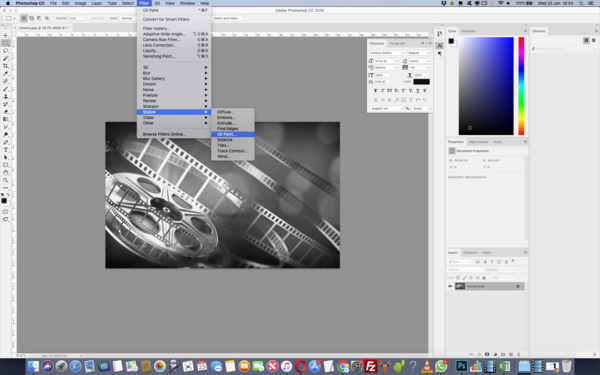Toggle Lock transparent pixels in Layers panel
Screen dimensions: 600x375
[x=458, y=277]
